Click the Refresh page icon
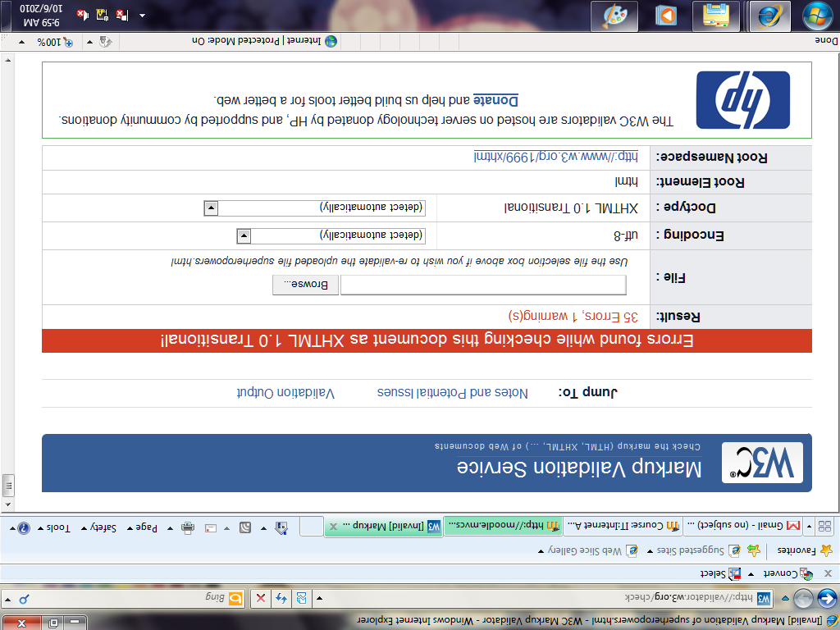The width and height of the screenshot is (840, 630). [281, 598]
